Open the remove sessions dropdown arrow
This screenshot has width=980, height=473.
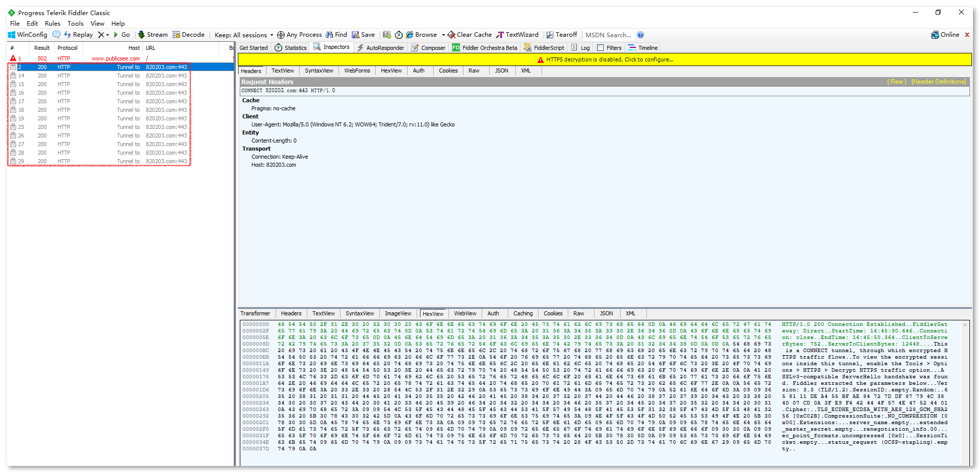(107, 34)
